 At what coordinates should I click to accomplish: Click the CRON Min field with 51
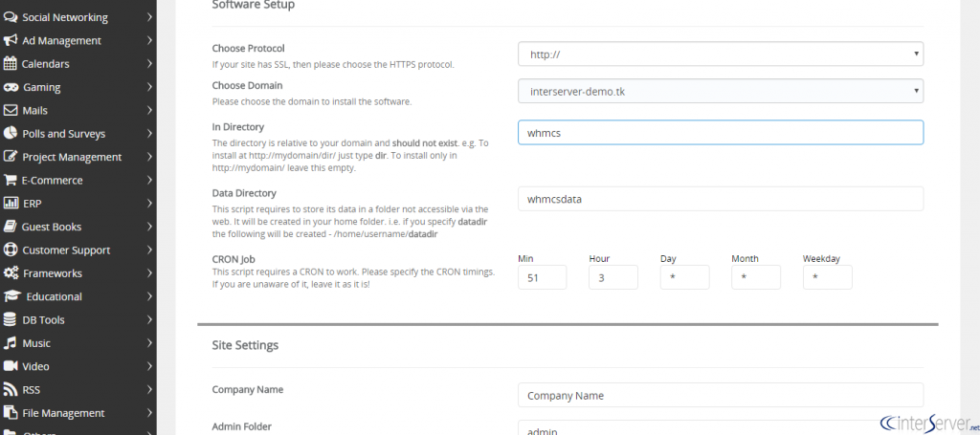tap(543, 277)
